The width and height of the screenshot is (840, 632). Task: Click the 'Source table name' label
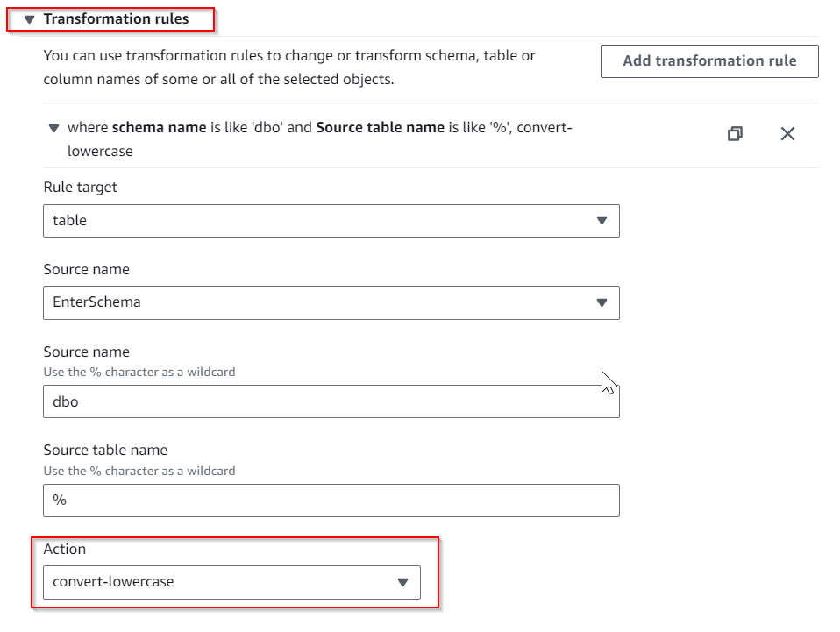105,450
